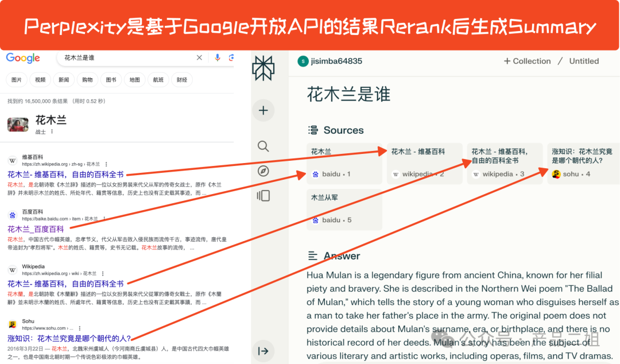Select the 航班 filter chip
620x364 pixels.
tap(158, 80)
